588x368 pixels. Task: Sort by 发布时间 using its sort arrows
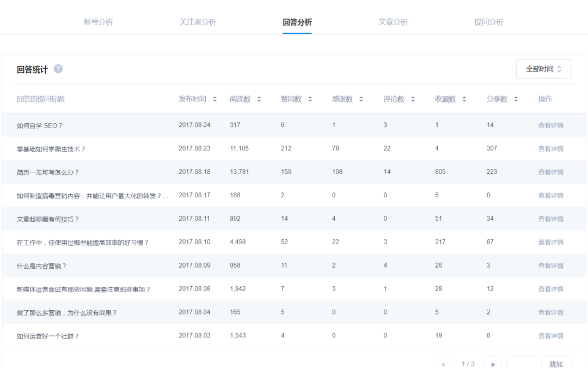(x=215, y=99)
